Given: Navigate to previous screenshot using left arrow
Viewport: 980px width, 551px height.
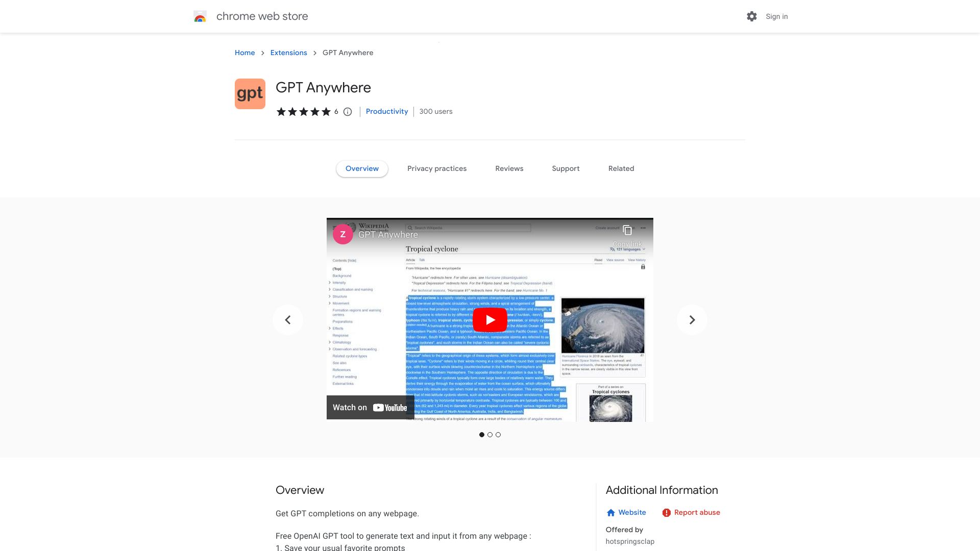Looking at the screenshot, I should click(x=287, y=319).
